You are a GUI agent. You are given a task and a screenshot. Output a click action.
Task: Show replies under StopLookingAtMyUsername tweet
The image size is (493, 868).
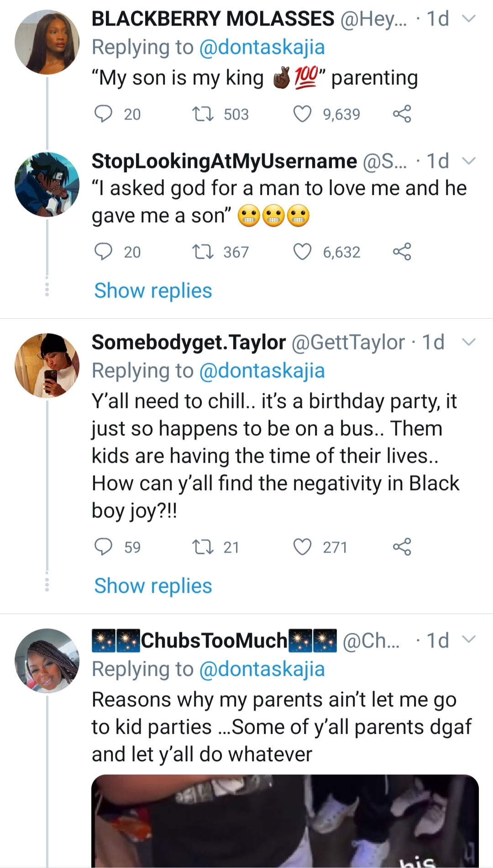153,291
